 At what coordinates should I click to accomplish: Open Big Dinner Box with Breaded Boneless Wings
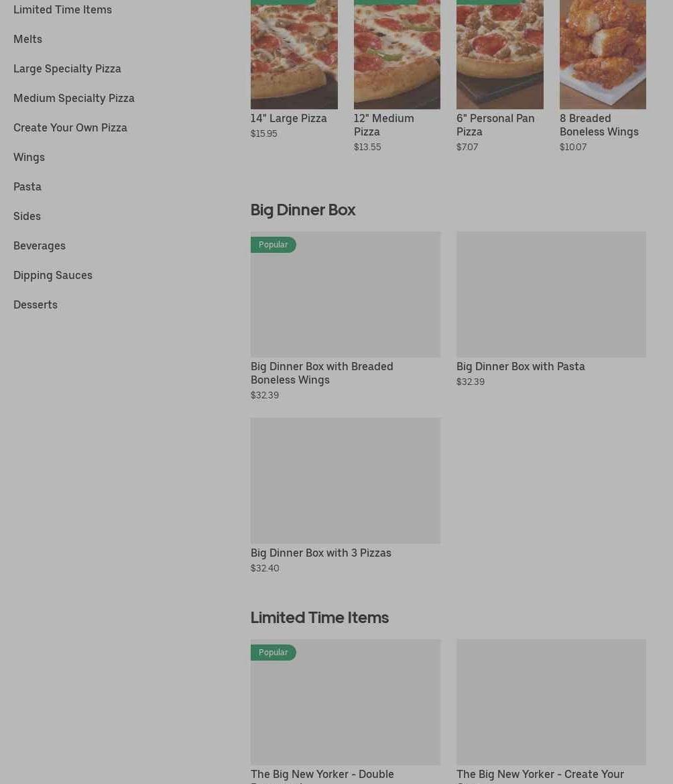coord(345,316)
